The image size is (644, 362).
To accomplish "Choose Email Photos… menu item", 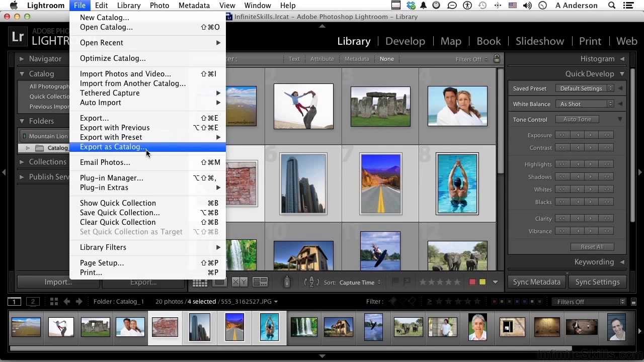I will click(147, 162).
